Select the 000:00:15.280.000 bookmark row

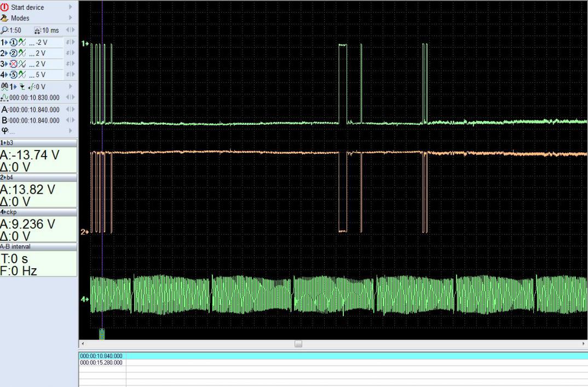pyautogui.click(x=333, y=362)
